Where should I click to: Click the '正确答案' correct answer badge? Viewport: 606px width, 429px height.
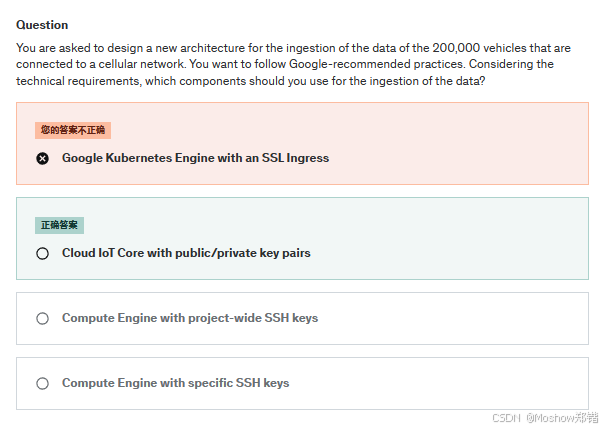(60, 225)
